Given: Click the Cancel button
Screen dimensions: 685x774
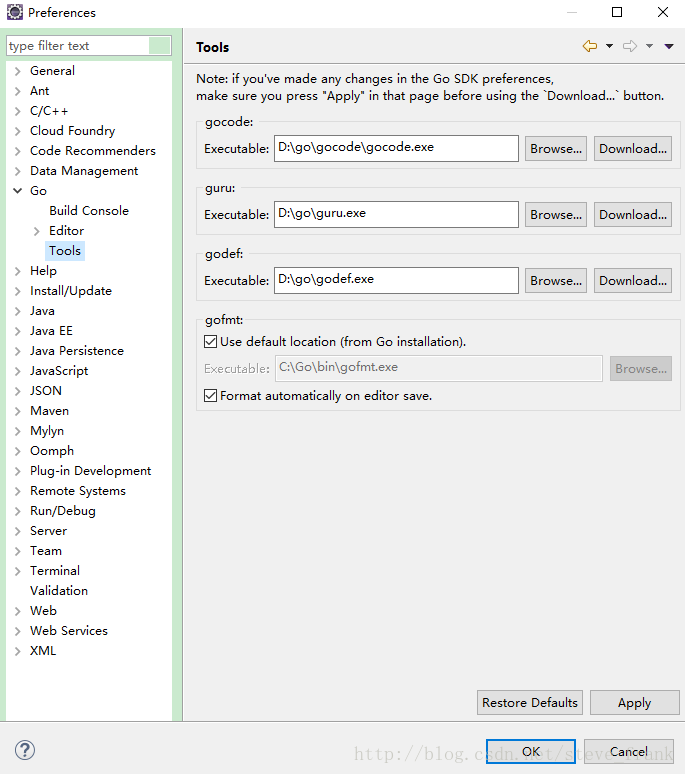Looking at the screenshot, I should point(629,751).
